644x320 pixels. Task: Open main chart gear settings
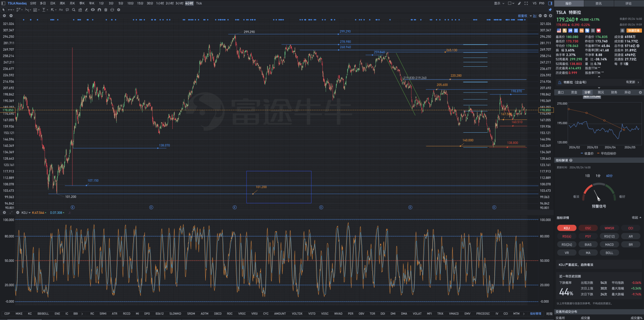(x=4, y=16)
